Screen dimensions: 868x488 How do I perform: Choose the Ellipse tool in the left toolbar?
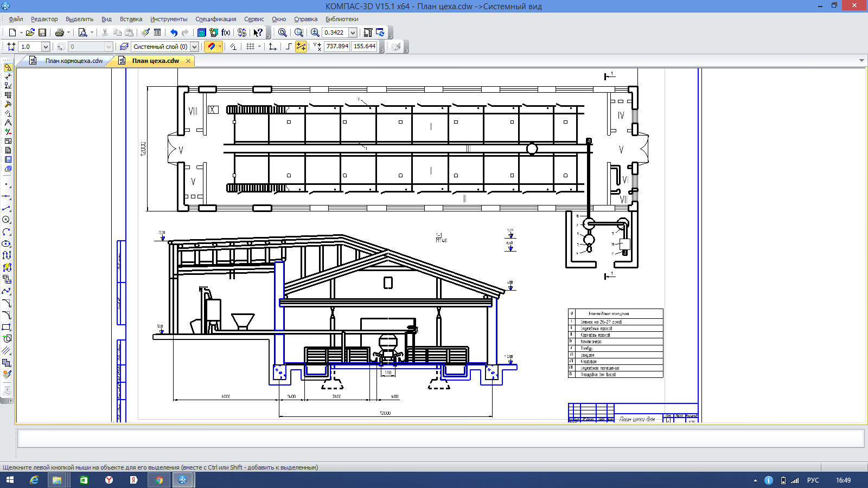(7, 243)
